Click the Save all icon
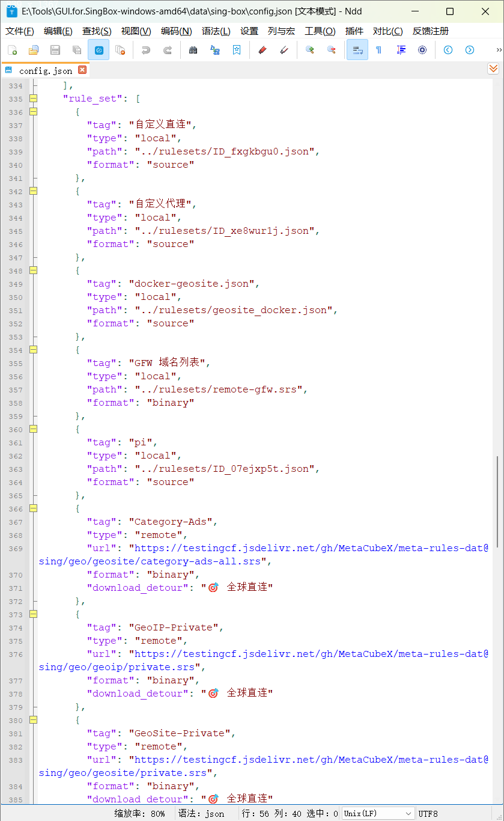504x821 pixels. [x=77, y=50]
